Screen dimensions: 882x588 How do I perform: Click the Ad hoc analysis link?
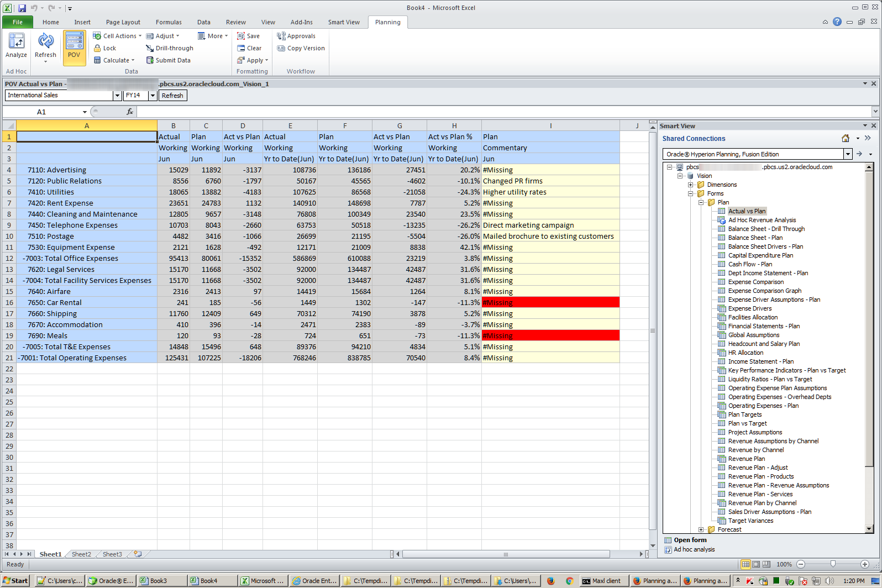(x=694, y=550)
